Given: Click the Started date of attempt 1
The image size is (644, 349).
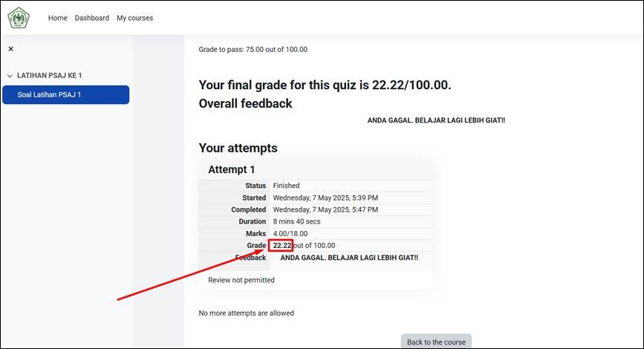Looking at the screenshot, I should [325, 198].
